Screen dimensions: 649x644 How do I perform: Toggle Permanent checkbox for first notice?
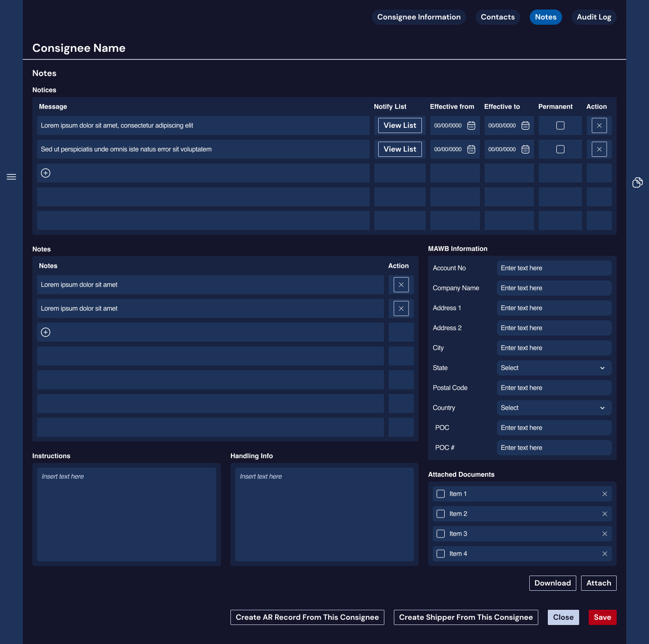pyautogui.click(x=560, y=125)
